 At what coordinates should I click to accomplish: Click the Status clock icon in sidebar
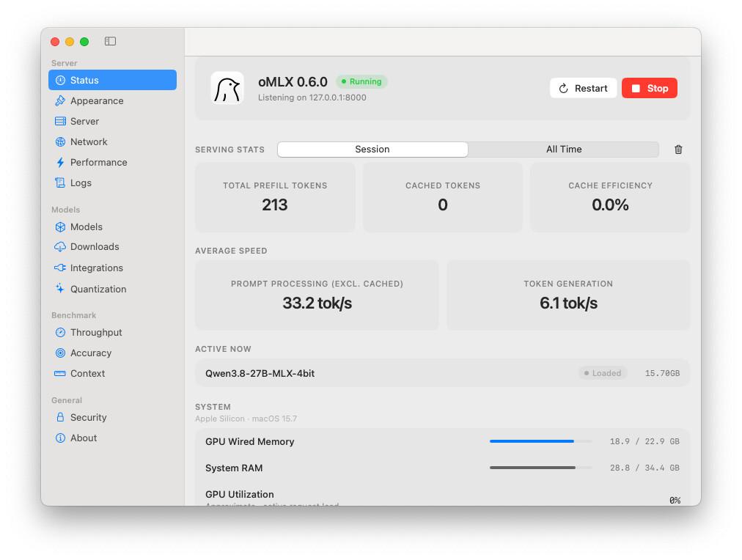[x=60, y=81]
